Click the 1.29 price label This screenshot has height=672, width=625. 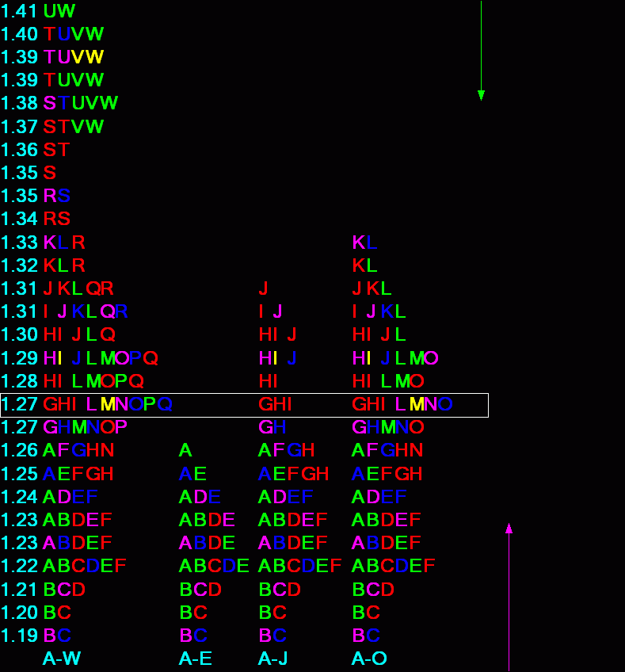click(x=19, y=358)
